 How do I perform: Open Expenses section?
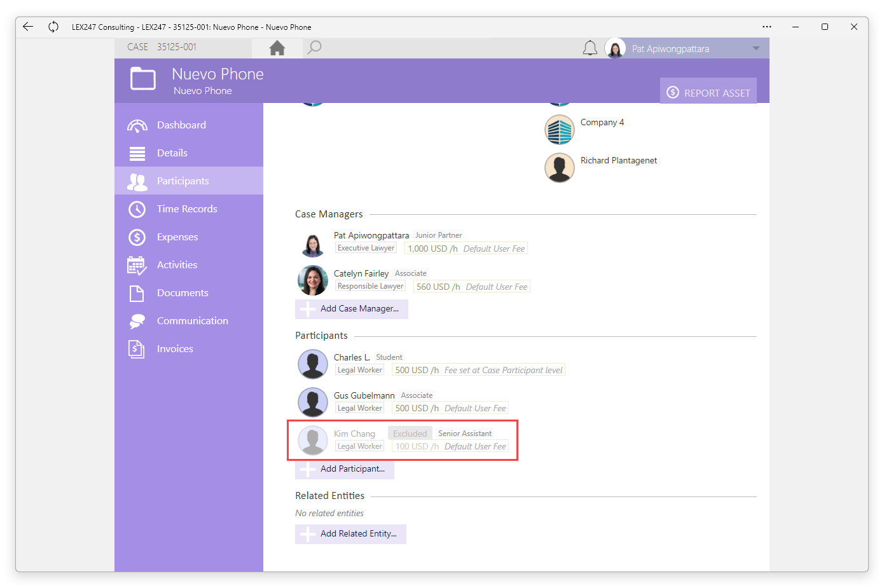tap(189, 237)
